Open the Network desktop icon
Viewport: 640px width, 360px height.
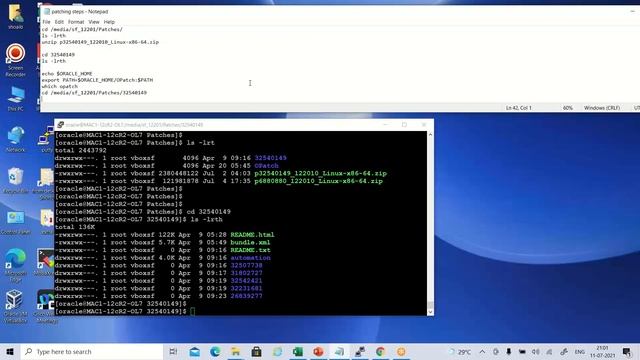(x=16, y=140)
